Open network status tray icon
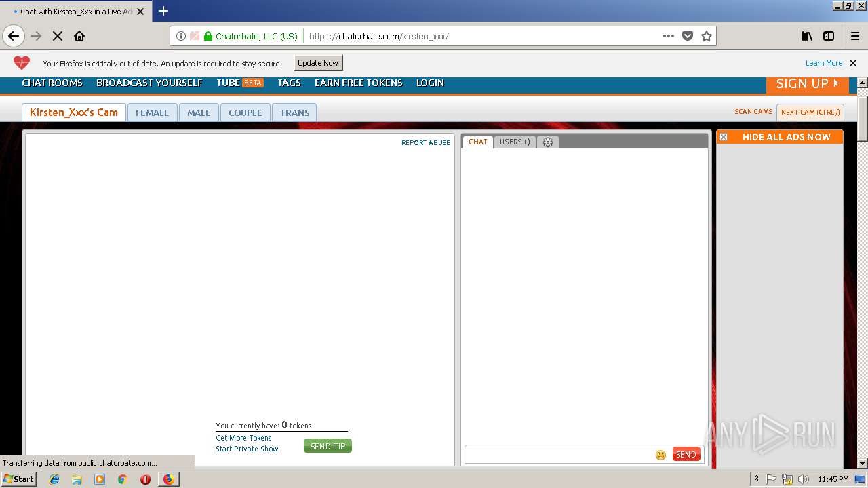868x488 pixels. coord(787,479)
